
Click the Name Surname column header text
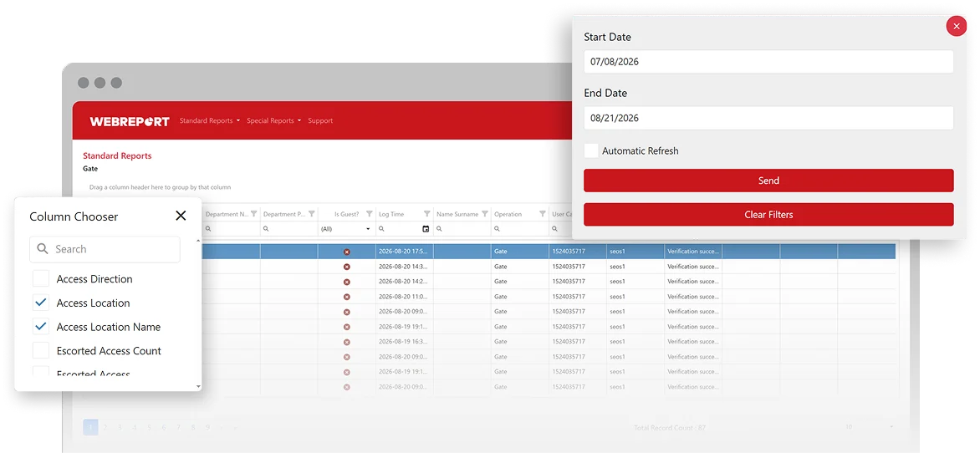tap(457, 214)
